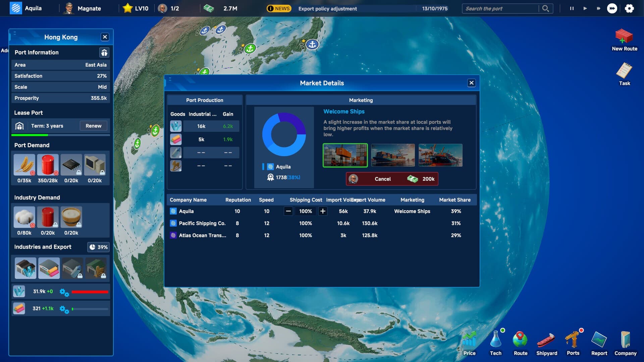The height and width of the screenshot is (362, 644).
Task: Select the Welcome Ships marketing campaign thumbnail
Action: pos(345,155)
